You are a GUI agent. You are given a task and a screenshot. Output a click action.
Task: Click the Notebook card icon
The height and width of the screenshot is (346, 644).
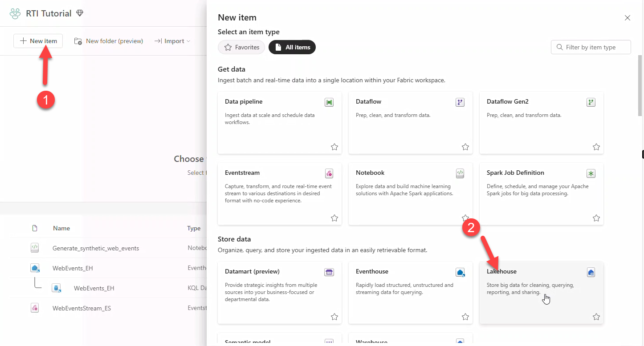tap(460, 173)
